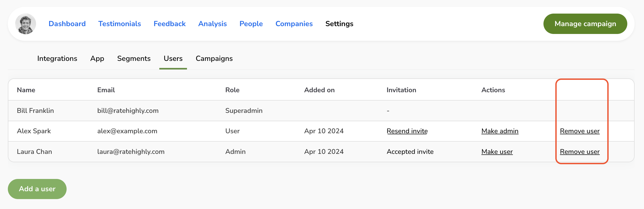The image size is (644, 209).
Task: Change Laura Chan to regular user
Action: click(x=497, y=152)
